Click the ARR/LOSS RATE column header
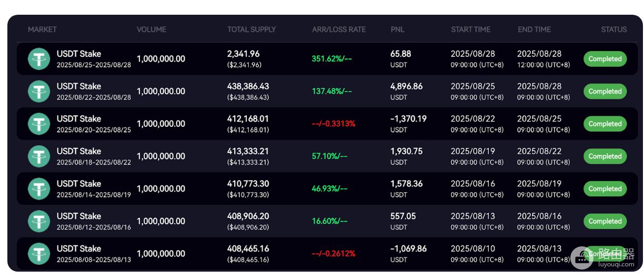The width and height of the screenshot is (644, 279). pos(339,29)
